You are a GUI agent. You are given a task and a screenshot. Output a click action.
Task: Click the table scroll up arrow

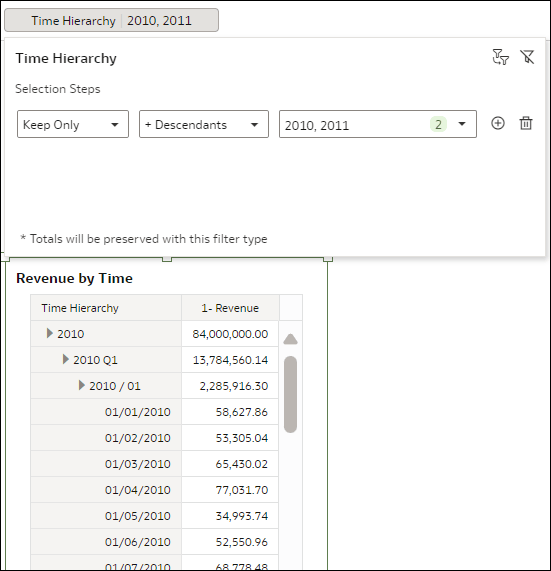click(290, 339)
